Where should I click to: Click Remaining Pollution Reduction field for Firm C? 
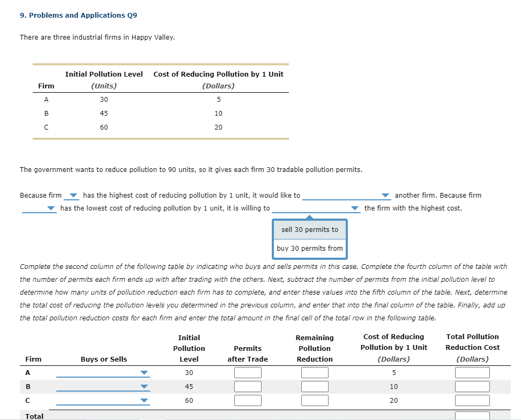(x=315, y=400)
